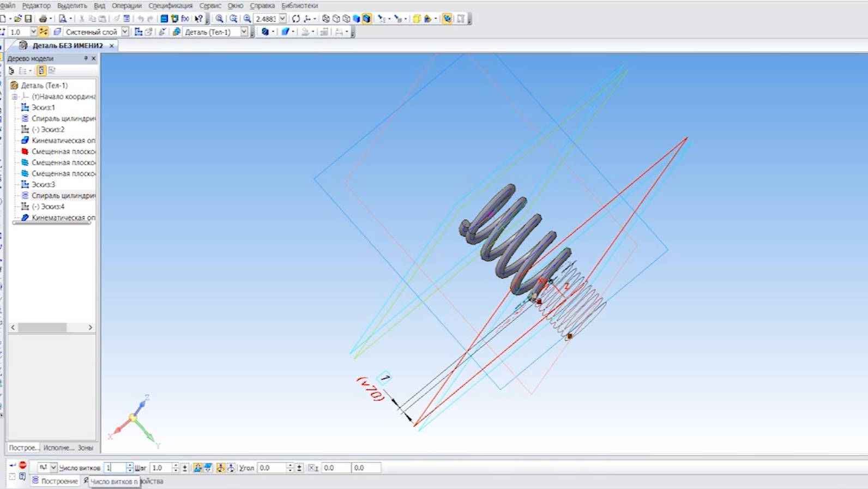868x489 pixels.
Task: Click the red stop/abort command icon
Action: pyautogui.click(x=22, y=465)
